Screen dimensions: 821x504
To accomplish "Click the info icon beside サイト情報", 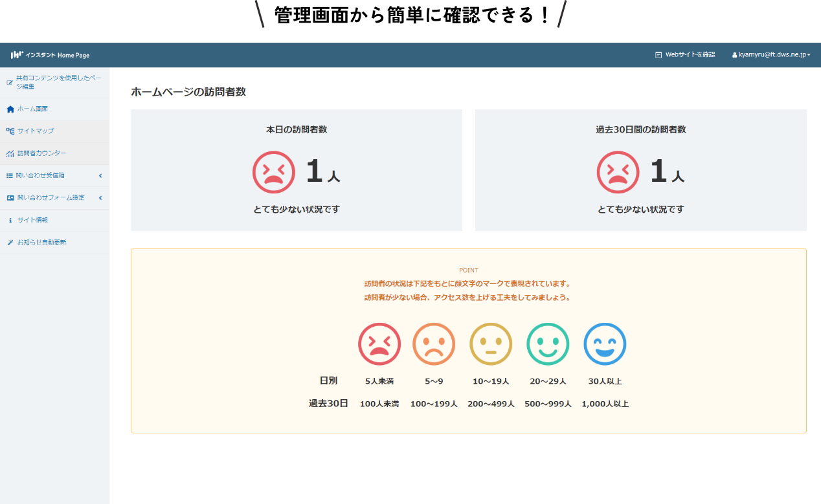I will coord(10,220).
